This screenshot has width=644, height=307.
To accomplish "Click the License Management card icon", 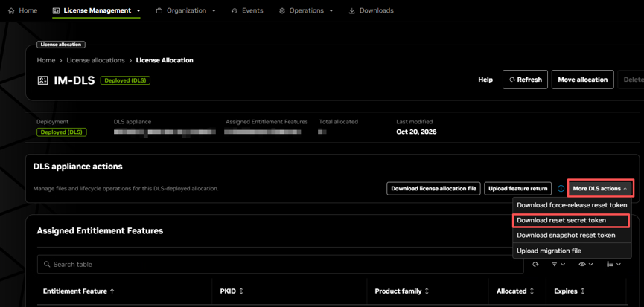I will 57,10.
